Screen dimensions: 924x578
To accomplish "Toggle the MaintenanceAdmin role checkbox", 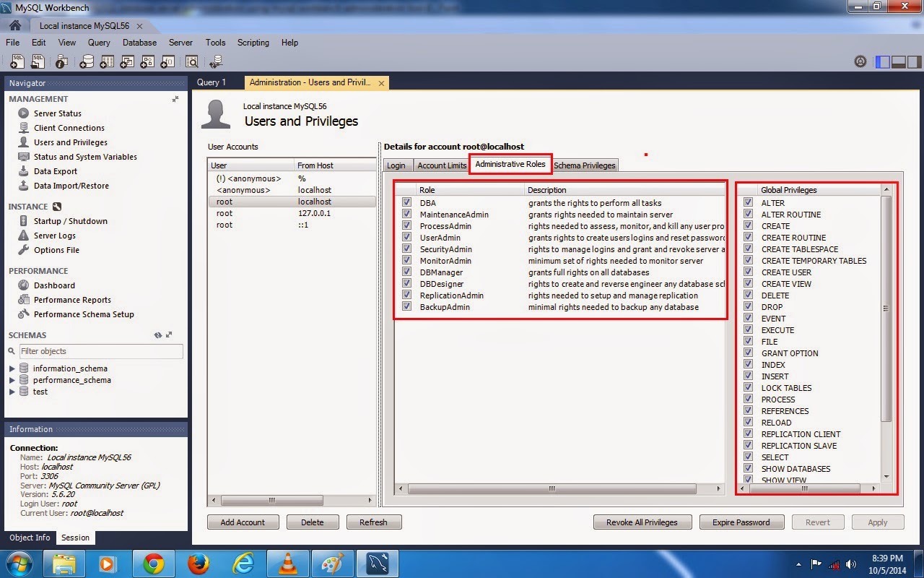I will [x=407, y=215].
